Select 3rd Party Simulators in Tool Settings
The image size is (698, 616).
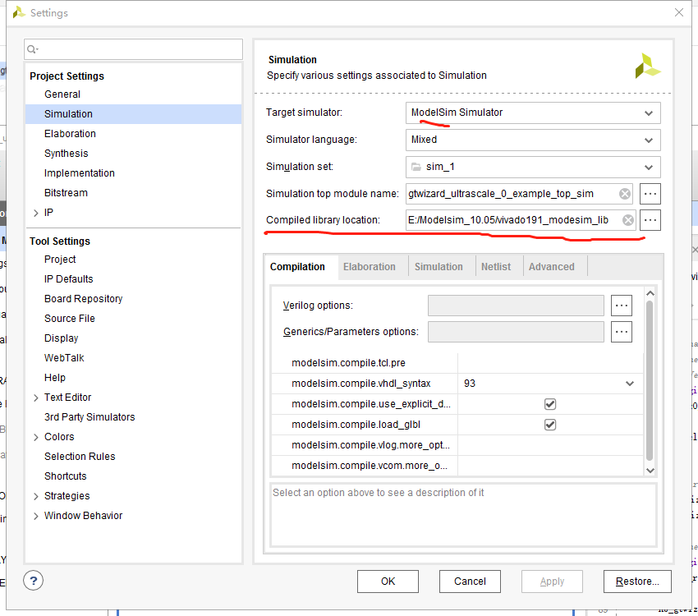pos(90,417)
